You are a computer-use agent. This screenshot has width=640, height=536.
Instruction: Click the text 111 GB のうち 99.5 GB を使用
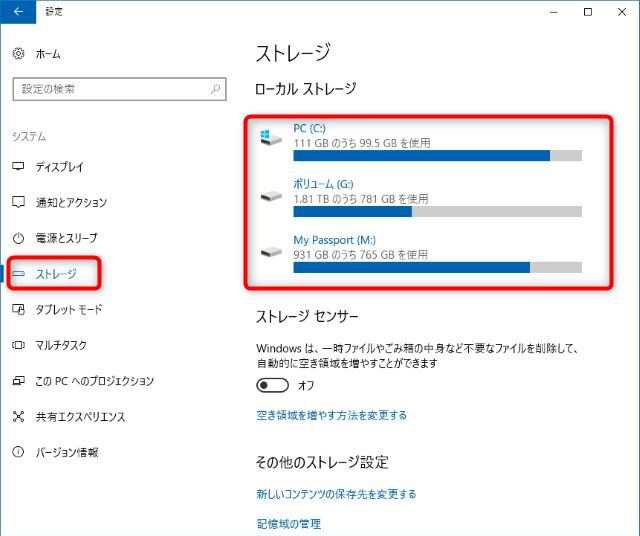(x=362, y=143)
